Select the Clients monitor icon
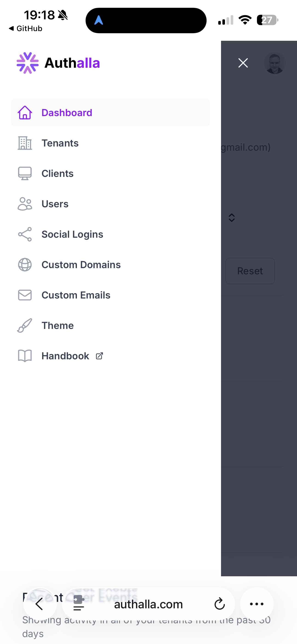 point(25,173)
